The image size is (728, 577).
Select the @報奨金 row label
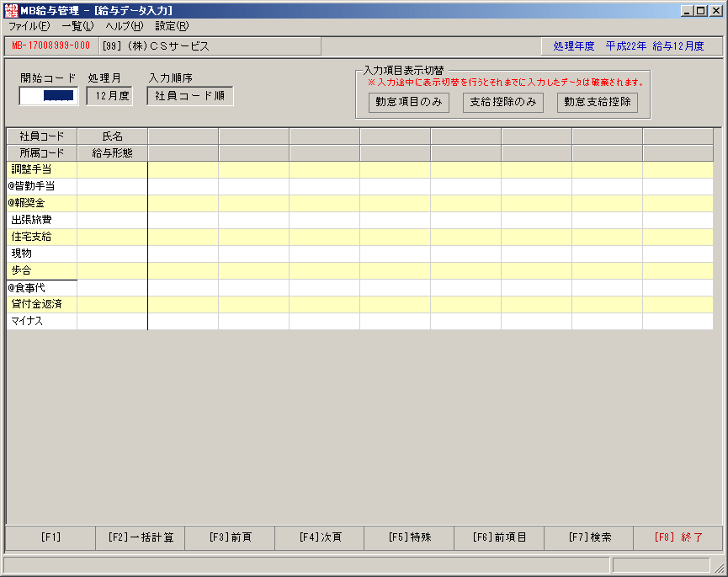(42, 203)
